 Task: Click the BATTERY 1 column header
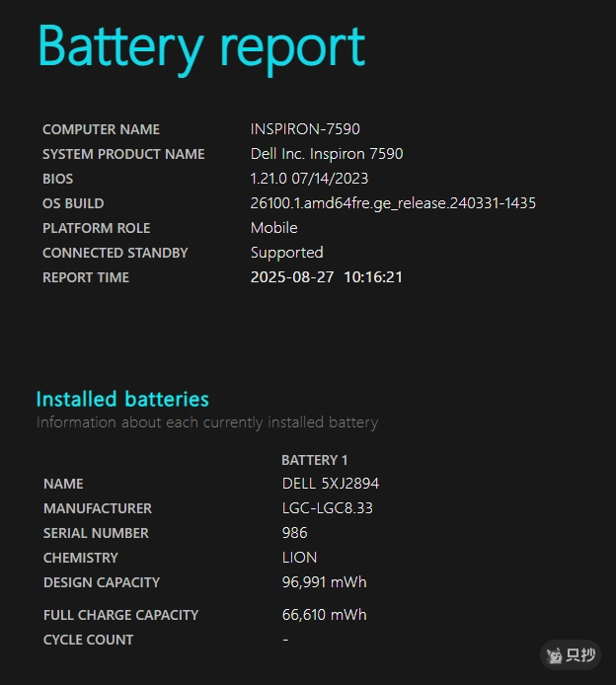pos(315,460)
